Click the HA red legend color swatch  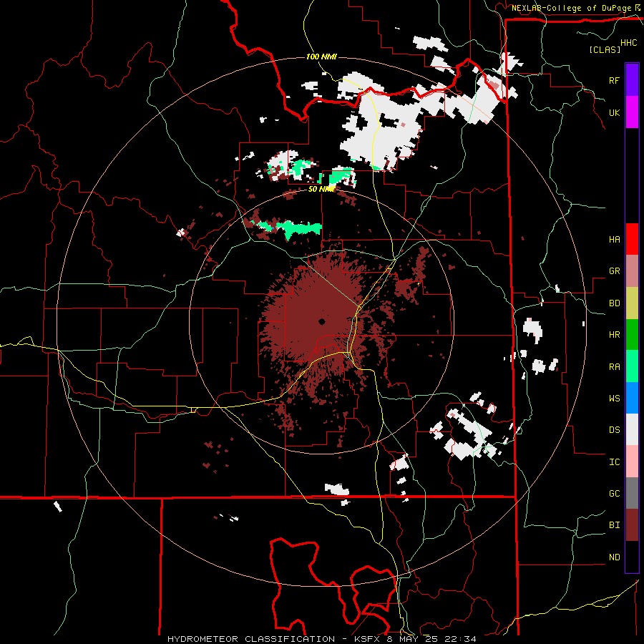tap(632, 239)
